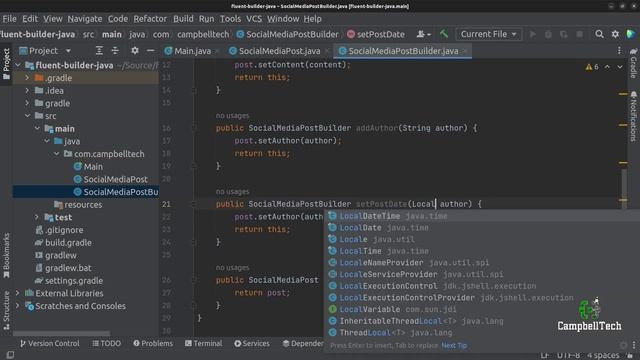Open Services tool window
Screen dimensions: 640x360
(252, 344)
